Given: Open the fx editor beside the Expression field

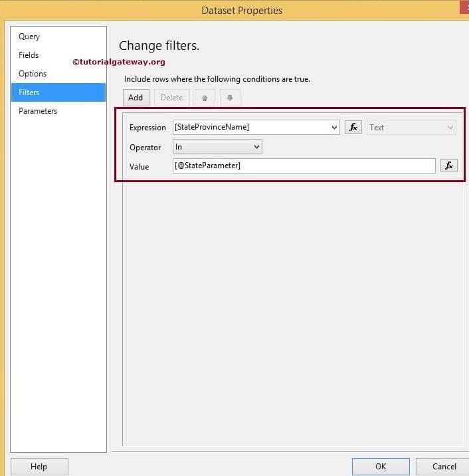Looking at the screenshot, I should (x=353, y=127).
